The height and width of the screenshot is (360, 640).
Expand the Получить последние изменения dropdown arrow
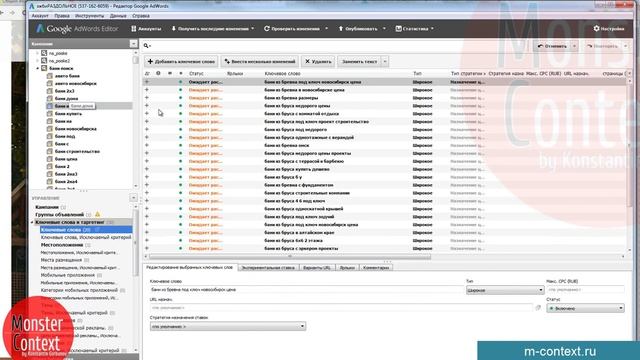pyautogui.click(x=253, y=29)
